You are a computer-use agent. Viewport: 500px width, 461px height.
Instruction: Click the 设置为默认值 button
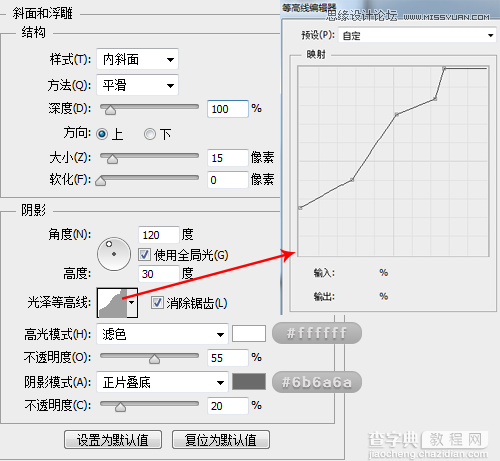tap(113, 440)
